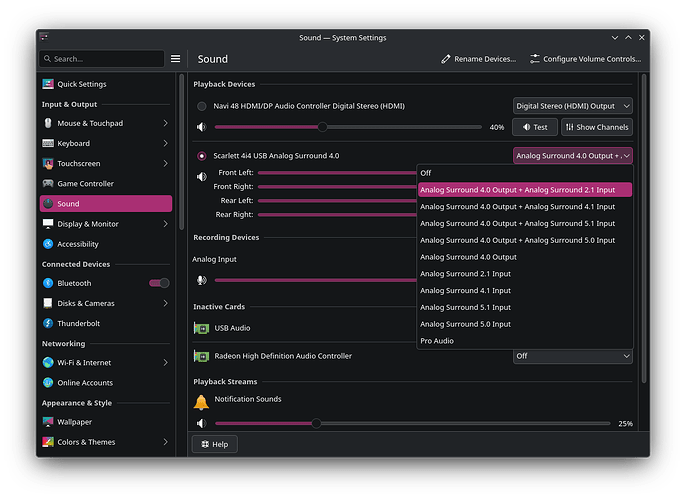
Task: Expand the Mouse & Touchpad section
Action: (x=105, y=123)
